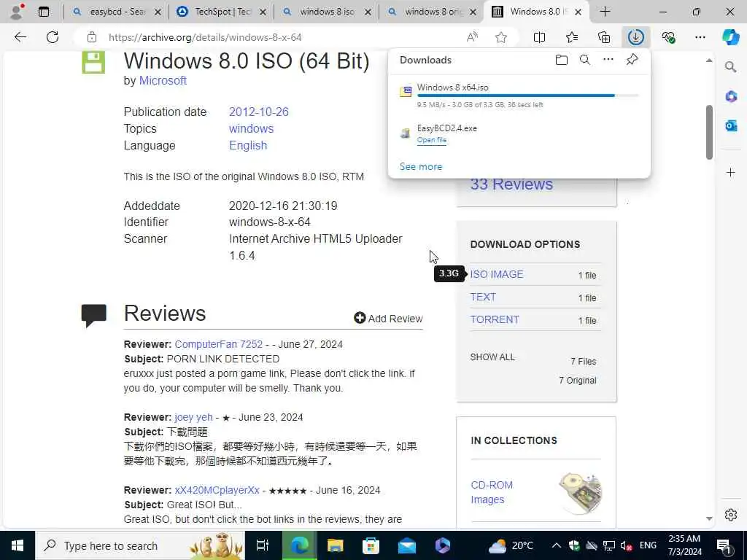This screenshot has width=747, height=560.
Task: Open xX420MCplayerXx reviewer profile
Action: click(217, 490)
